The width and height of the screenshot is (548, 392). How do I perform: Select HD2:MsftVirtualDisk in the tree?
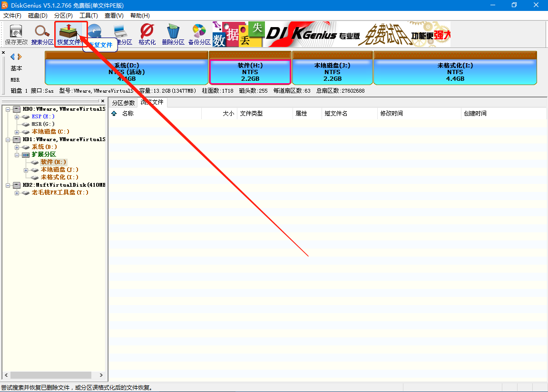click(64, 185)
